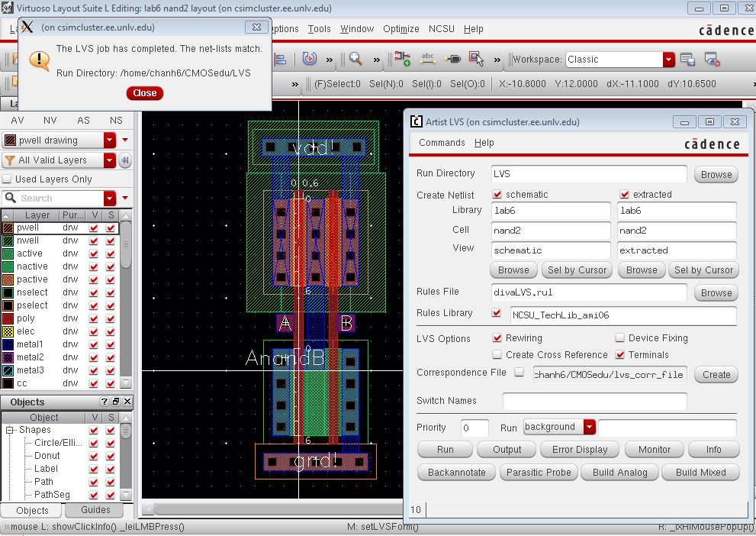Hide visibility of the nwell layer

[93, 241]
